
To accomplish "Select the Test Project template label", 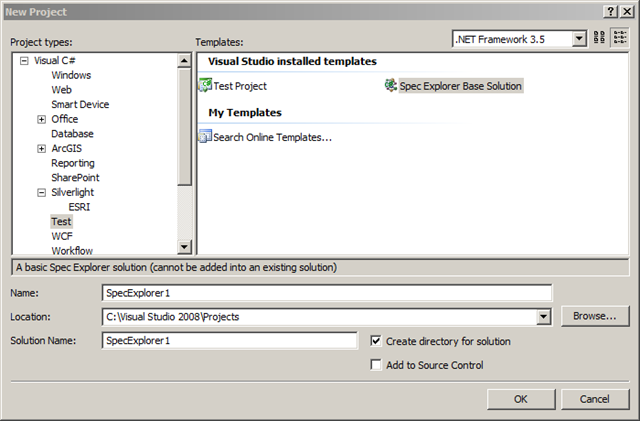I will tap(240, 86).
